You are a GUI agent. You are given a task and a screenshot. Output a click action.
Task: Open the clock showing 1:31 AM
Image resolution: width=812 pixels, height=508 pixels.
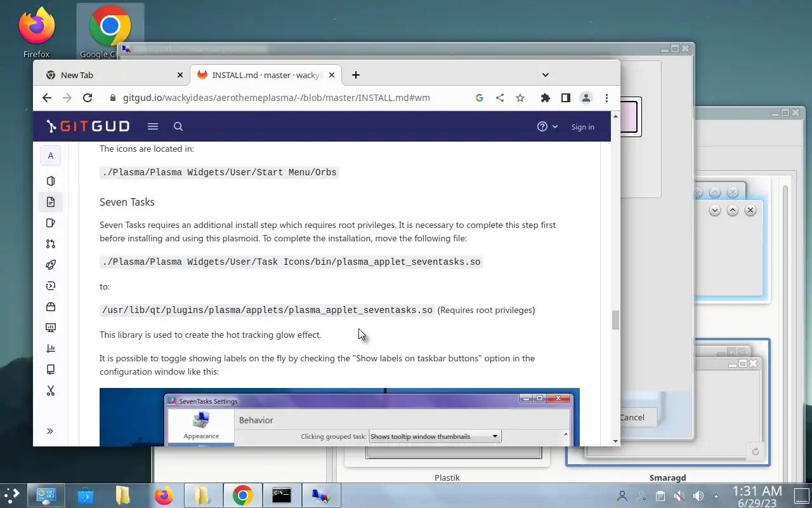(x=757, y=496)
